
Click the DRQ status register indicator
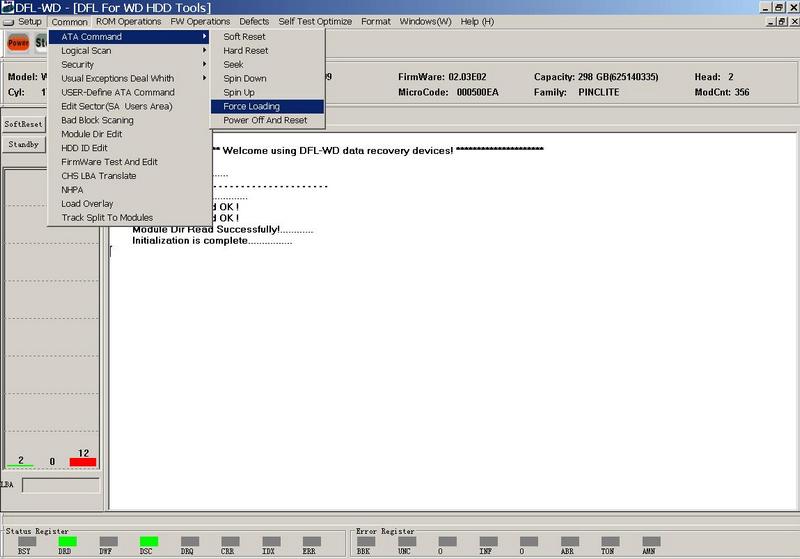[190, 542]
